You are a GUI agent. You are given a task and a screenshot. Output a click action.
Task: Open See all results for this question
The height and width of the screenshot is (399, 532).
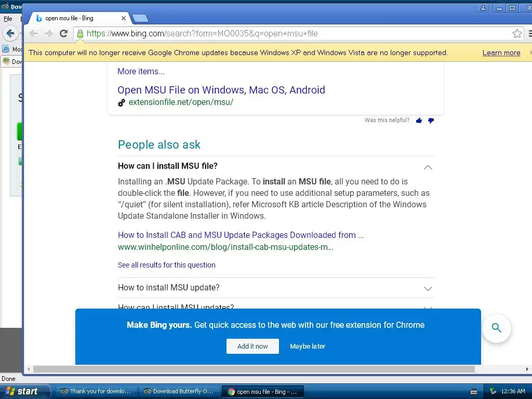click(167, 265)
